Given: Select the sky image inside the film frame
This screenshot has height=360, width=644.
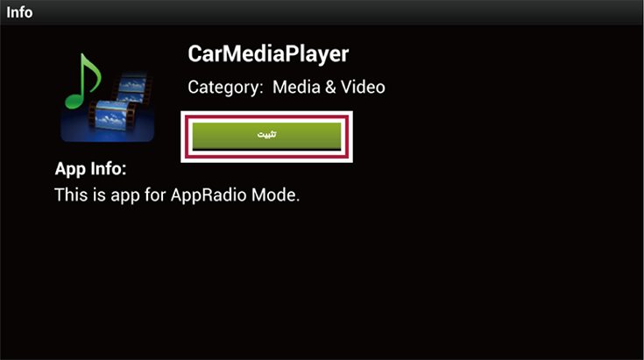Looking at the screenshot, I should click(111, 116).
